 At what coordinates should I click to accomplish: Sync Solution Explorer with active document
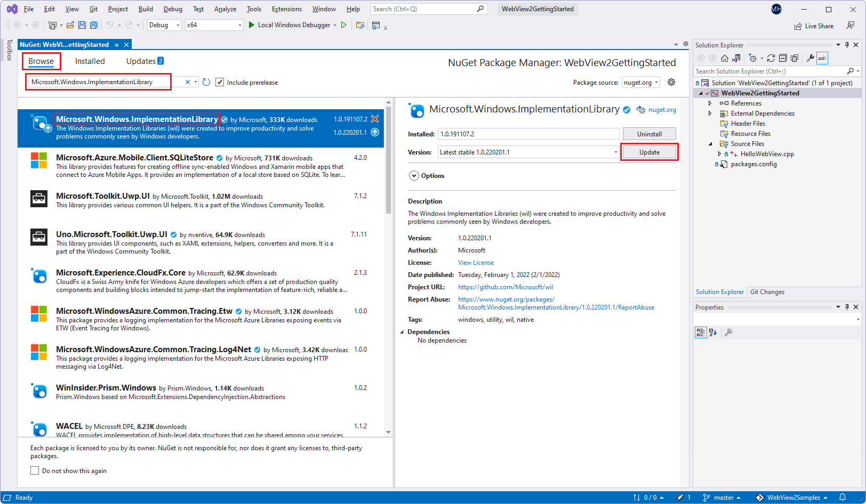pyautogui.click(x=736, y=58)
